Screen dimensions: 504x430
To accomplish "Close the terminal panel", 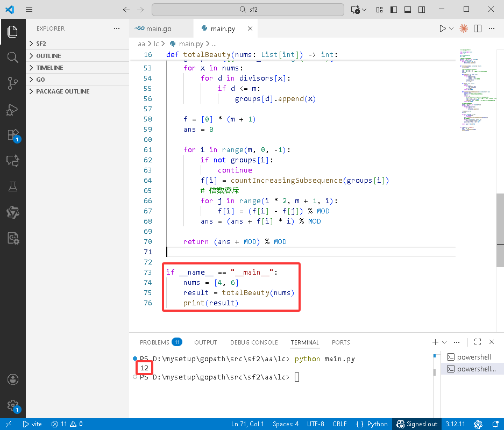I will pyautogui.click(x=492, y=342).
